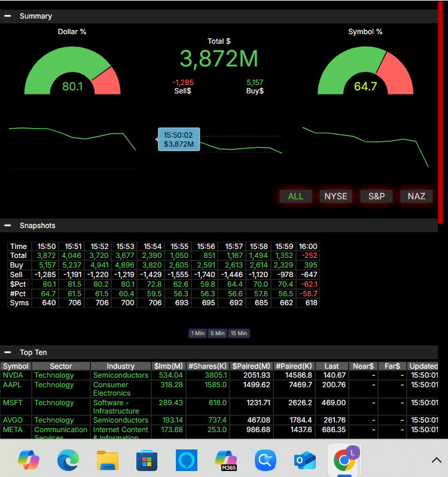
Task: Sort Top Ten by #Shares(K) column
Action: (208, 366)
